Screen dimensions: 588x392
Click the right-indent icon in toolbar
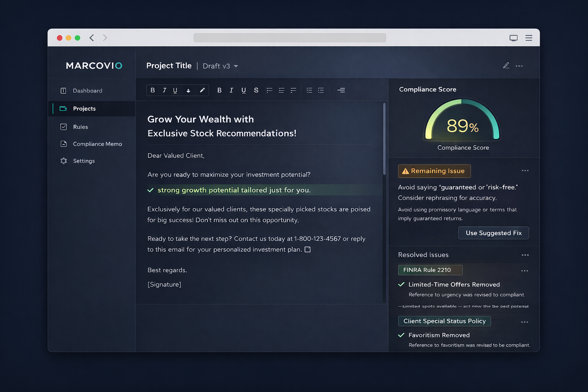point(341,90)
